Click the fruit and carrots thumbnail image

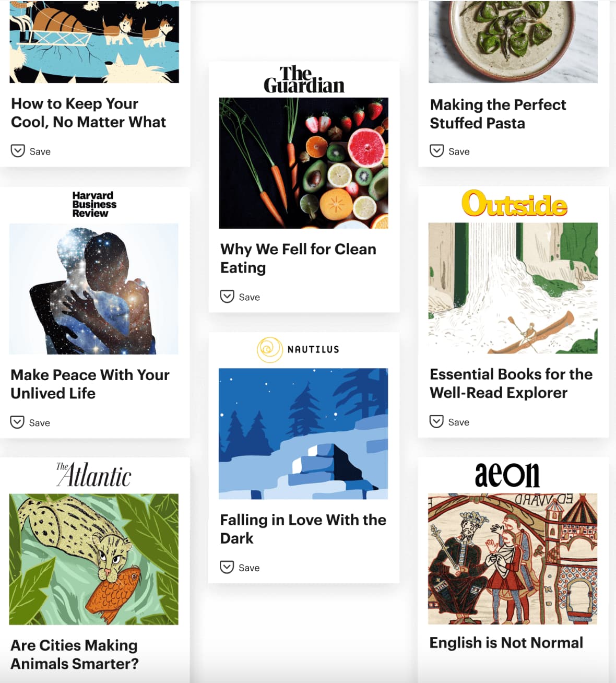pos(303,163)
